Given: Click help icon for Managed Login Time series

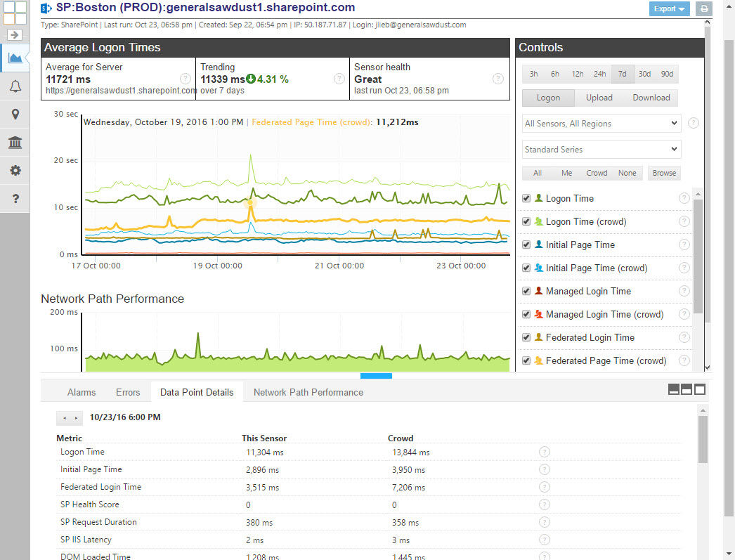Looking at the screenshot, I should 684,291.
